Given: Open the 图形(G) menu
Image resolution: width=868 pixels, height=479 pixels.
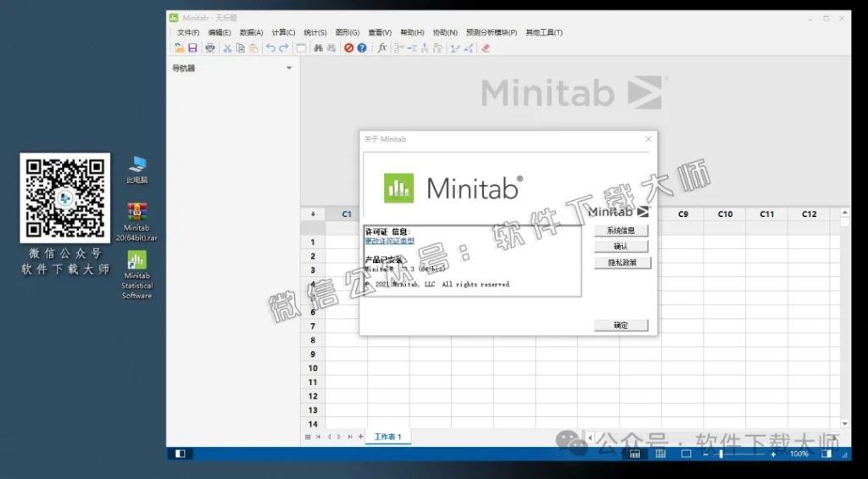Looking at the screenshot, I should [347, 33].
